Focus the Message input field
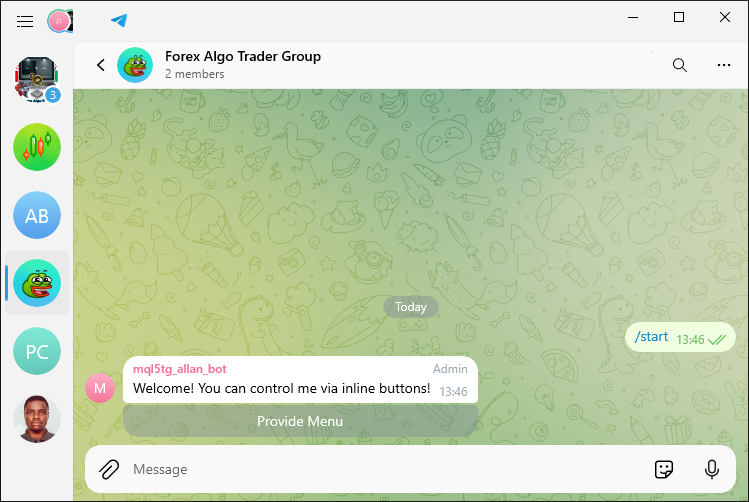Image resolution: width=749 pixels, height=502 pixels. 387,469
